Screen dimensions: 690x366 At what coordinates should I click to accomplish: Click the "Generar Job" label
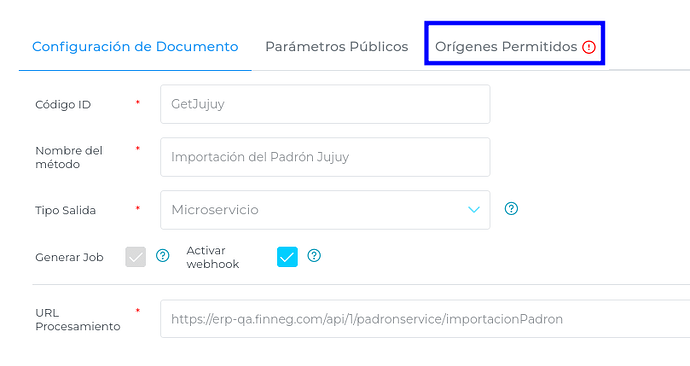(69, 257)
